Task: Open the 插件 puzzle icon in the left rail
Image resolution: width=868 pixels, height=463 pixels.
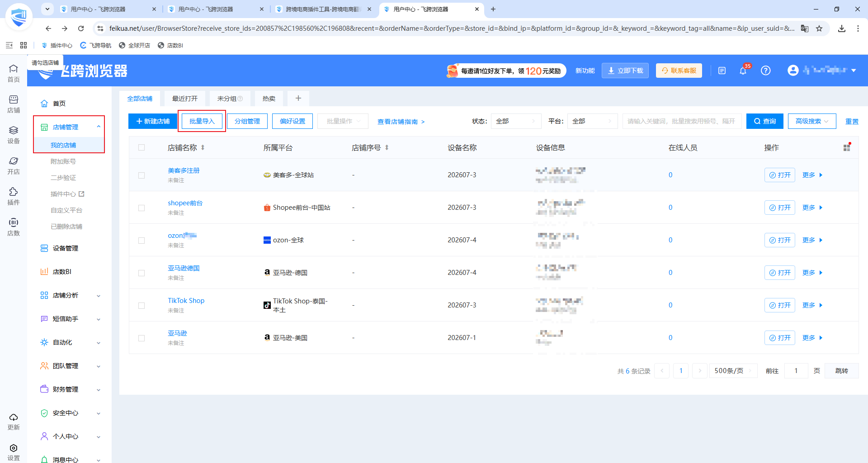Action: click(x=14, y=196)
